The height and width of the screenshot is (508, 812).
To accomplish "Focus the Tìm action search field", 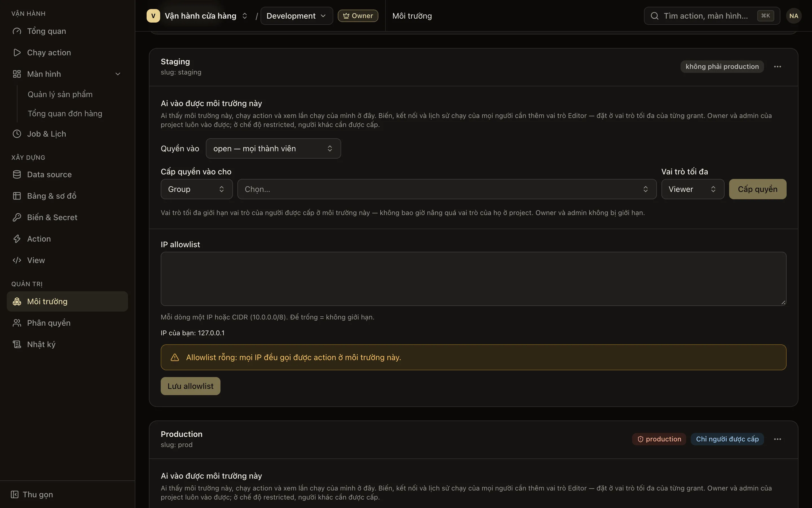I will pos(712,16).
